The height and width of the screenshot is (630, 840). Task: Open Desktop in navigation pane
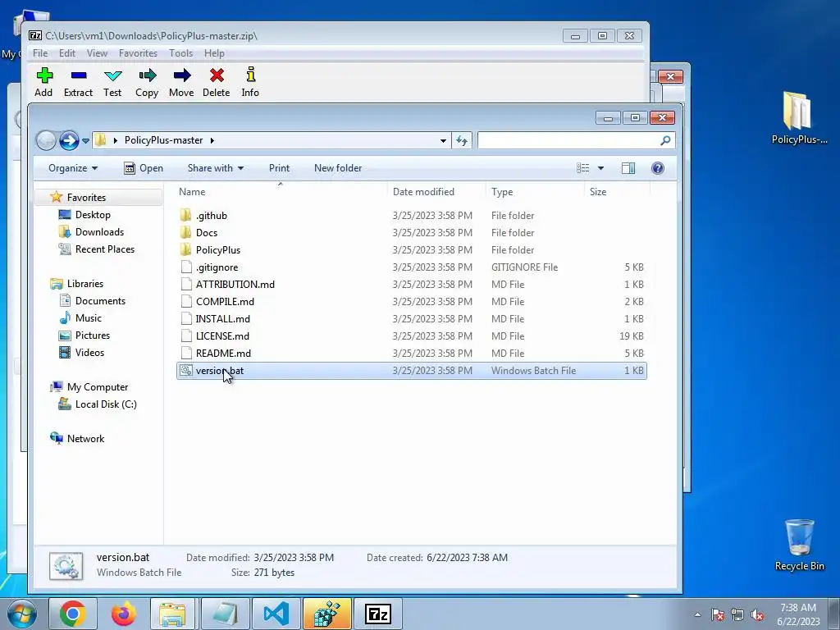(x=93, y=214)
